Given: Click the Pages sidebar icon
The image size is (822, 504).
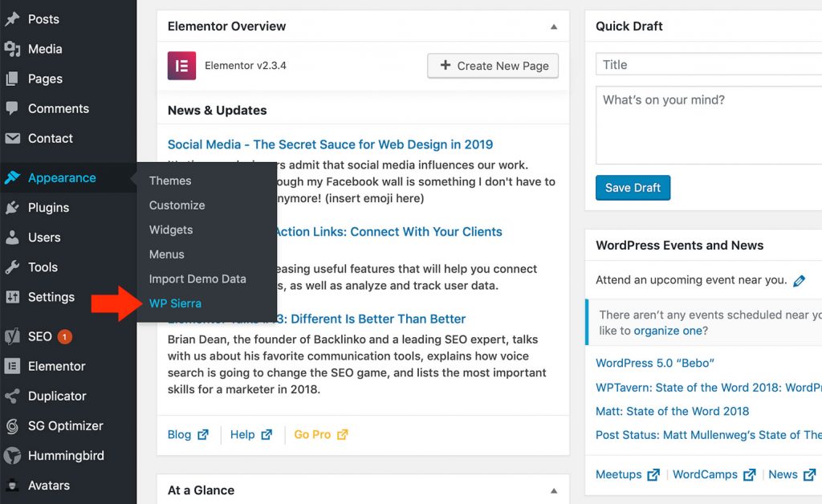Looking at the screenshot, I should (x=12, y=79).
